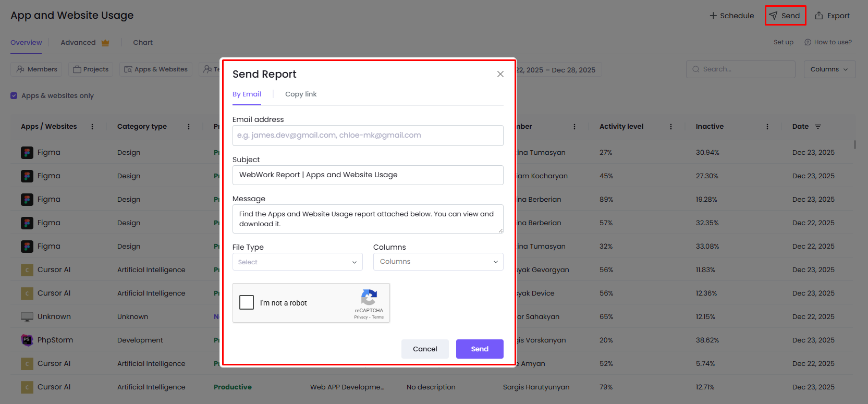The image size is (868, 404).
Task: Select the By Email tab
Action: point(247,94)
